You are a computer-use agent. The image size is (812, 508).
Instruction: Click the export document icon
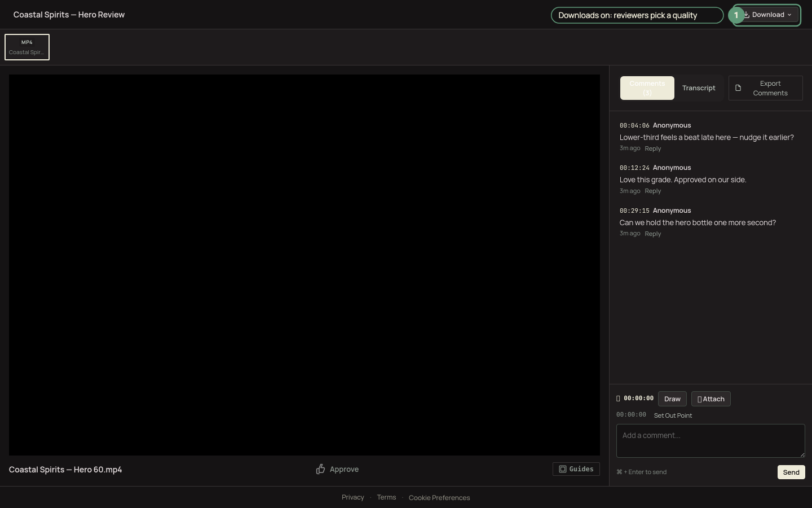[738, 88]
